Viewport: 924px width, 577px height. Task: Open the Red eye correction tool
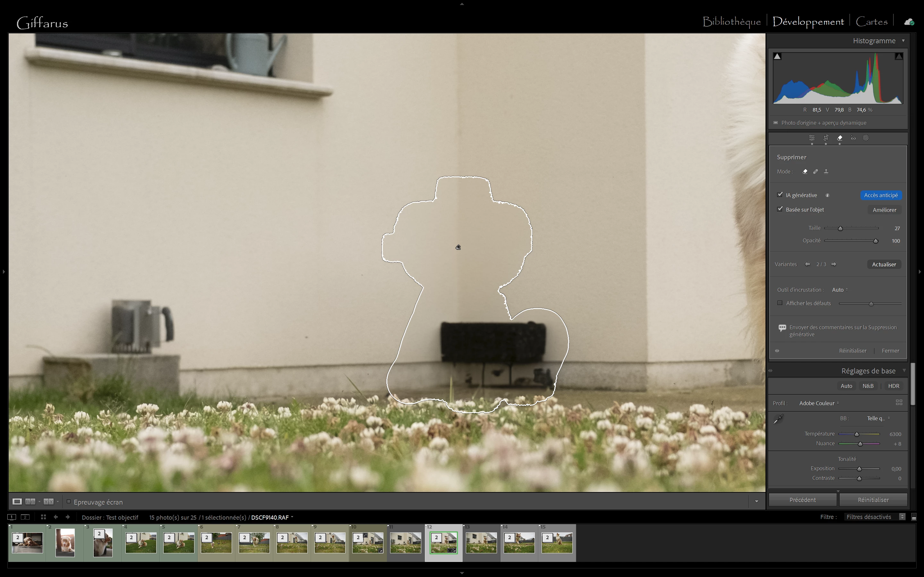coord(853,138)
